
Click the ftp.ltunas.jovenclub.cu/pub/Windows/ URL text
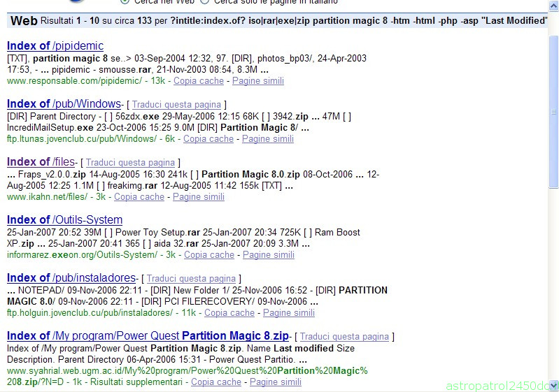(x=82, y=139)
